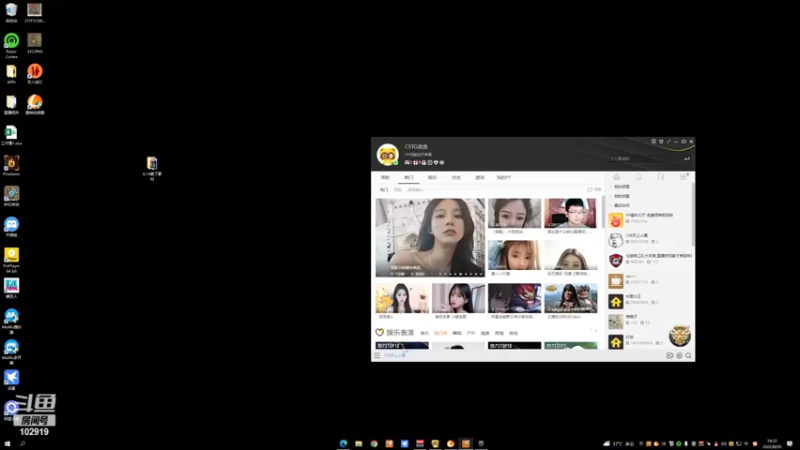The width and height of the screenshot is (800, 450).
Task: Select 音乐 filter in 娱乐表演 section
Action: pos(424,333)
